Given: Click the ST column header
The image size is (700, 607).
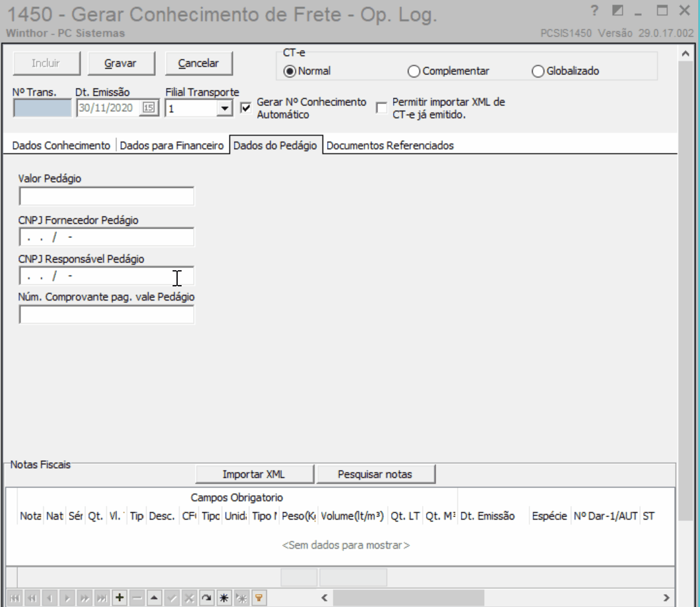Looking at the screenshot, I should [649, 516].
